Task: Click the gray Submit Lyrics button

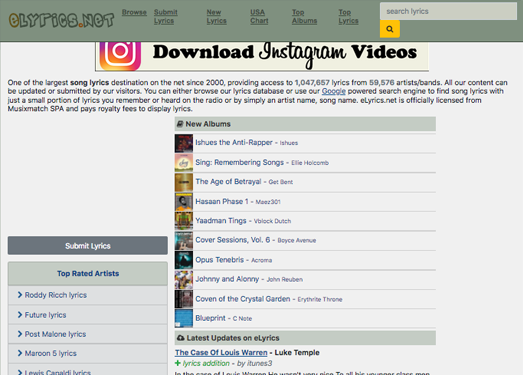Action: [x=88, y=246]
